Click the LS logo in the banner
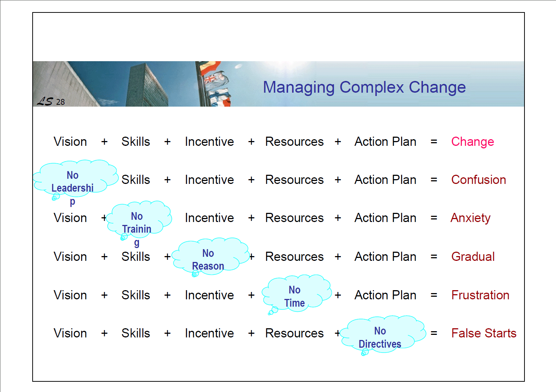Image resolution: width=556 pixels, height=392 pixels. click(x=45, y=101)
